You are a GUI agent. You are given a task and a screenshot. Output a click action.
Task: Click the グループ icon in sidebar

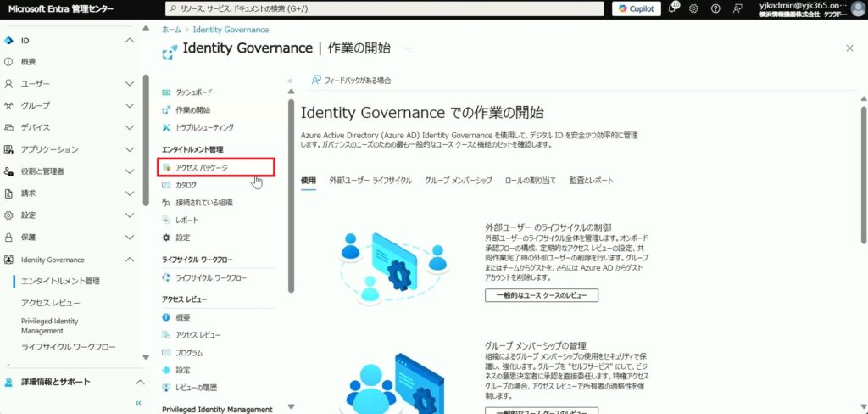click(8, 105)
